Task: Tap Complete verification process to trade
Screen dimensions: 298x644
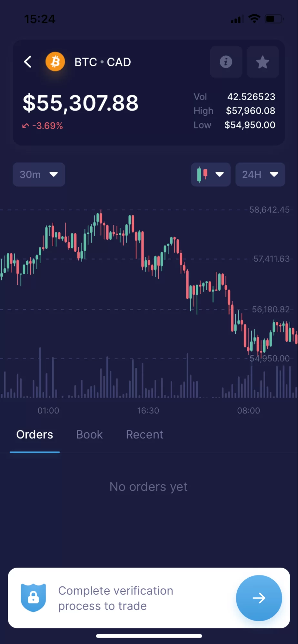Action: pyautogui.click(x=115, y=598)
